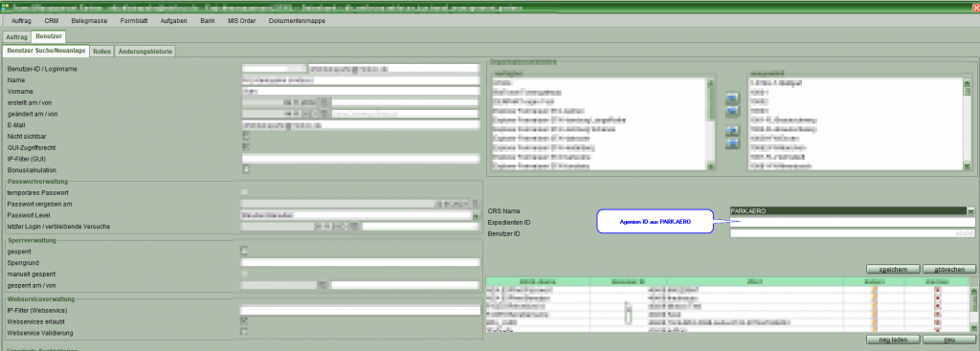Click the up arrow of the CRS table scrollbar
This screenshot has width=980, height=351.
click(x=973, y=291)
